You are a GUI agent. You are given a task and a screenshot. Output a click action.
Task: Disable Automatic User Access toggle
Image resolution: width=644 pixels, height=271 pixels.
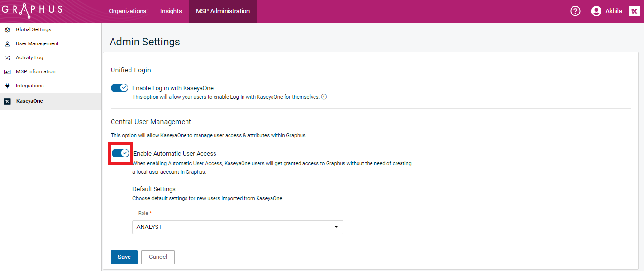coord(120,153)
